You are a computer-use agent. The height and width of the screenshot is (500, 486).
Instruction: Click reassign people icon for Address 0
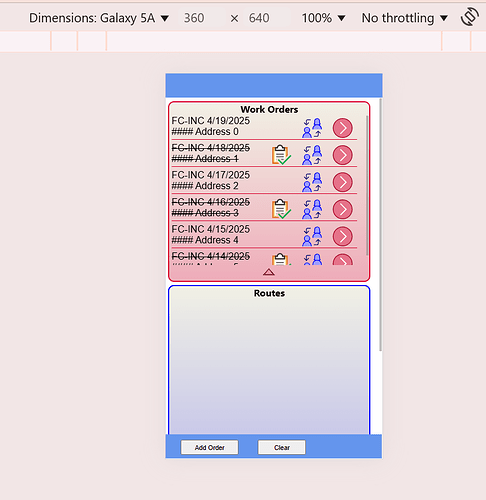click(312, 128)
